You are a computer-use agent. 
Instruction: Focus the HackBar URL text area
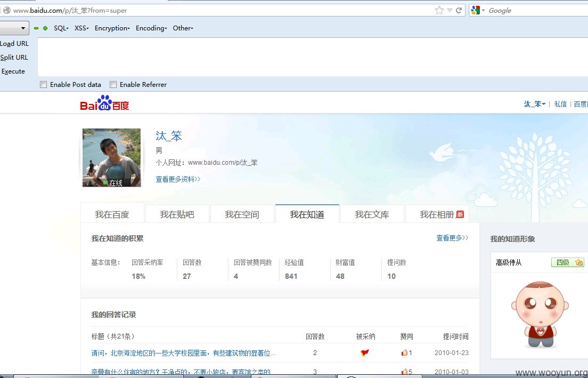312,57
